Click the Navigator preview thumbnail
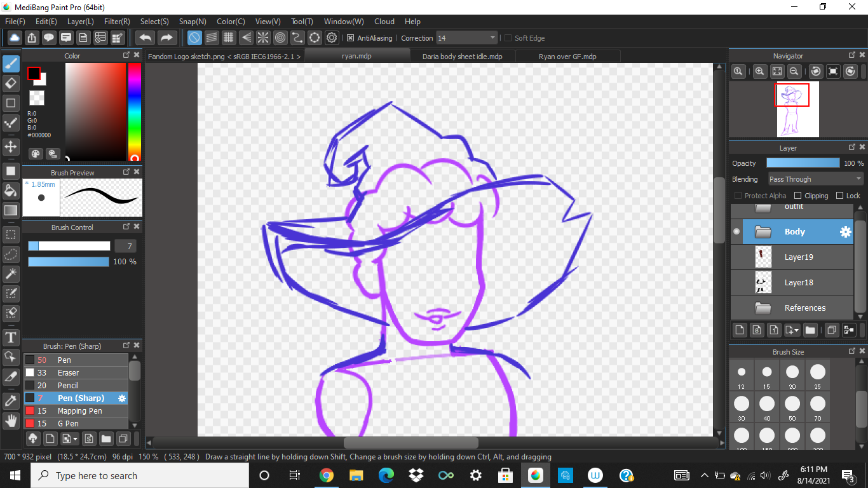Image resolution: width=868 pixels, height=488 pixels. point(798,109)
